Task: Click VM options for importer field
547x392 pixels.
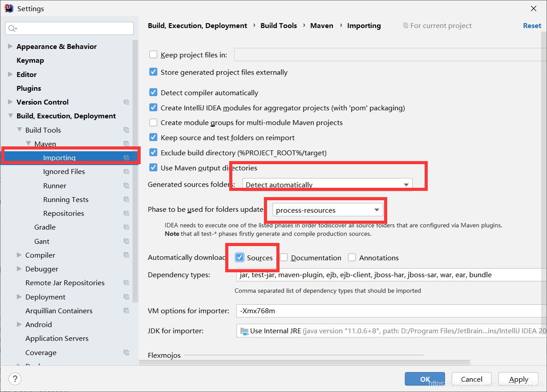Action: [391, 311]
